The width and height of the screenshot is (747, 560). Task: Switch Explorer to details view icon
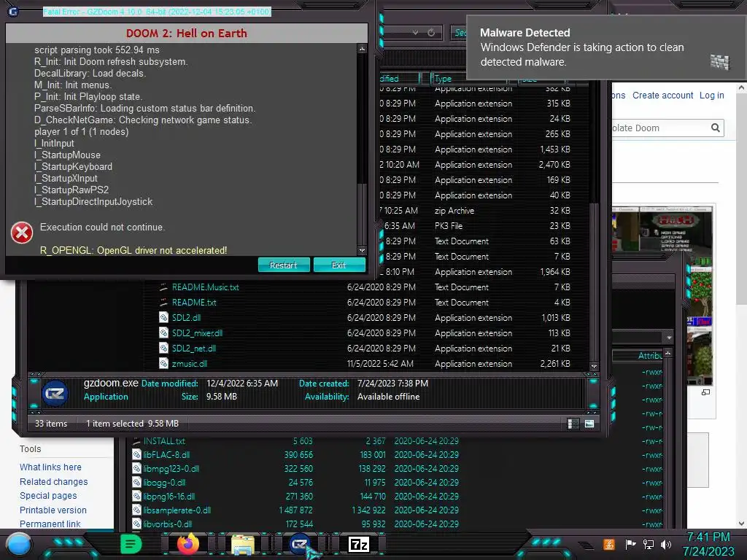[573, 424]
